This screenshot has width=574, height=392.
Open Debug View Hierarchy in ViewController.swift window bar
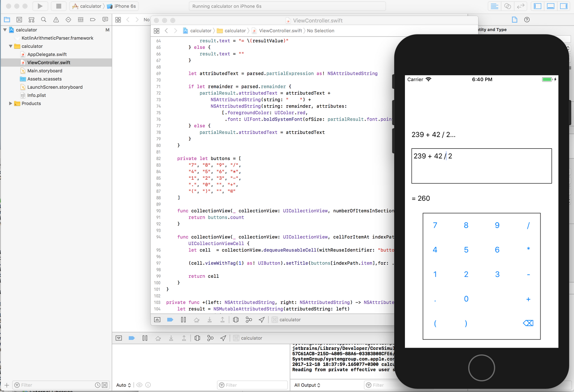(x=236, y=320)
